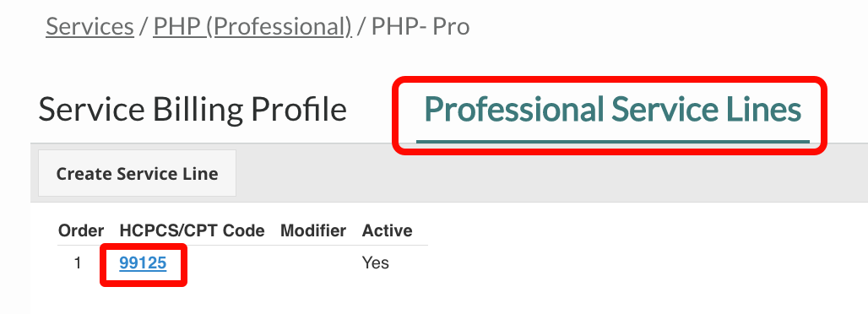Click the divider line under the table headers
This screenshot has height=314, width=868.
(x=242, y=246)
